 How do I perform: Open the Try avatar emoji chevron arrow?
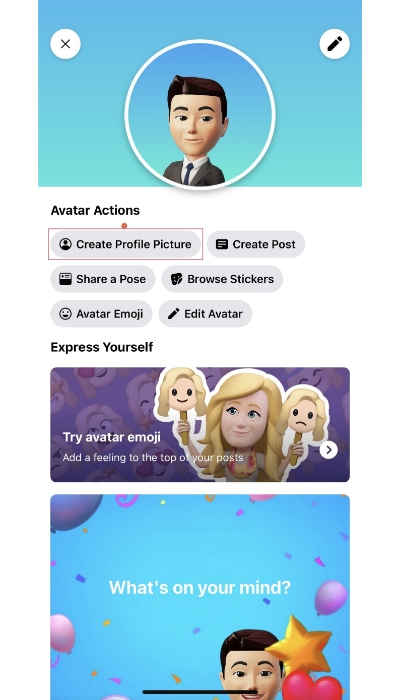(x=329, y=450)
